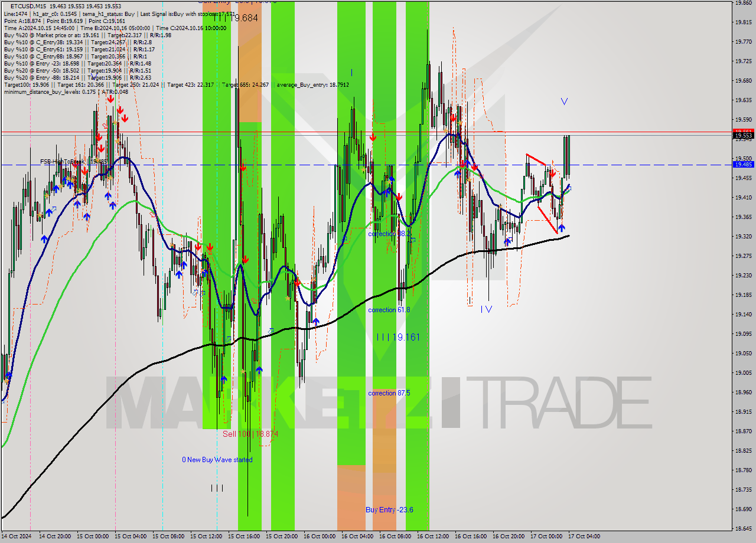The image size is (756, 543).
Task: Click the 'Buy %20 @ Entry -88' row
Action: pos(77,77)
